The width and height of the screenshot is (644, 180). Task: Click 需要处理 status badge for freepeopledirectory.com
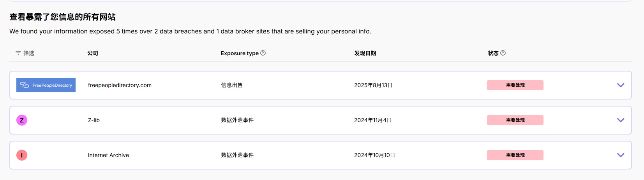click(515, 85)
